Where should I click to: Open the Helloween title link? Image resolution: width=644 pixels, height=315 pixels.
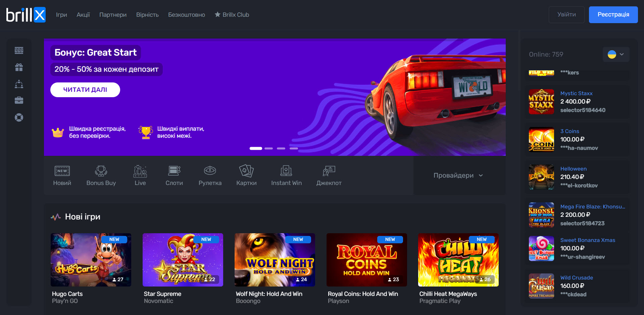573,169
